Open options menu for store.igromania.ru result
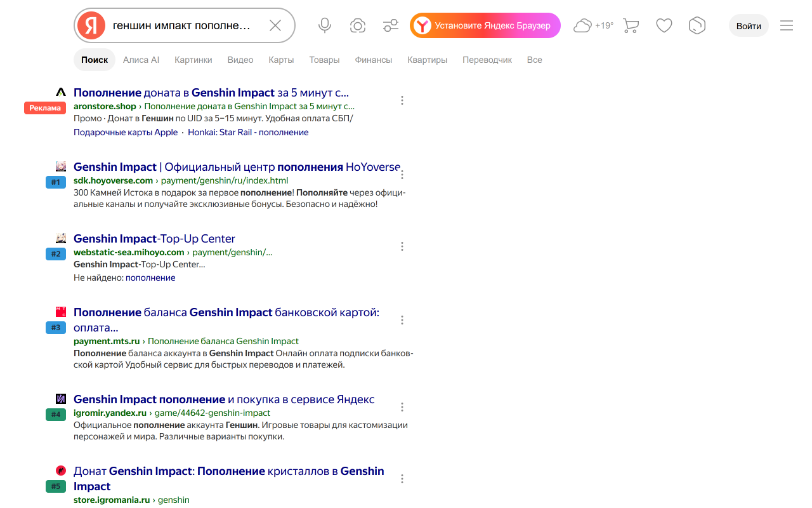 click(402, 479)
